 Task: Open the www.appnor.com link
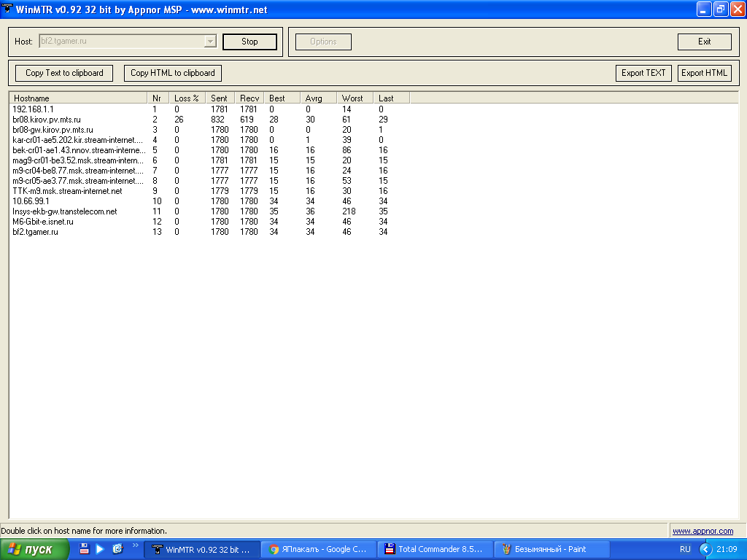coord(703,531)
